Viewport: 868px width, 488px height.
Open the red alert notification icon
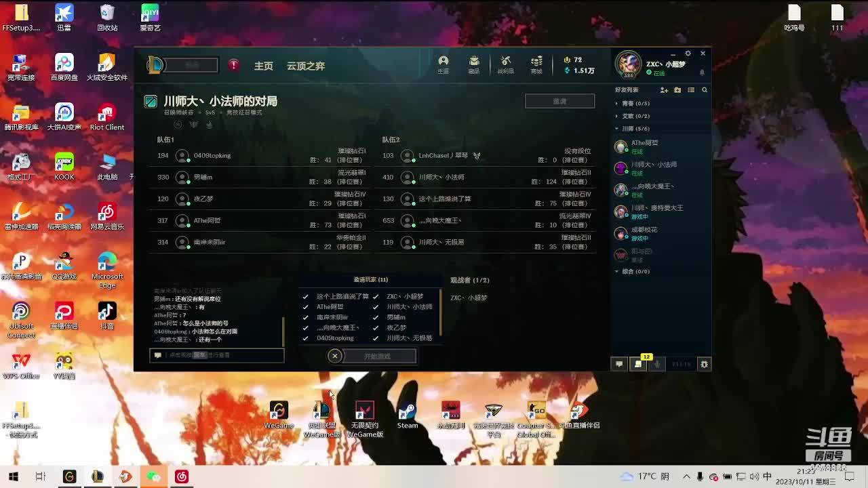click(233, 65)
